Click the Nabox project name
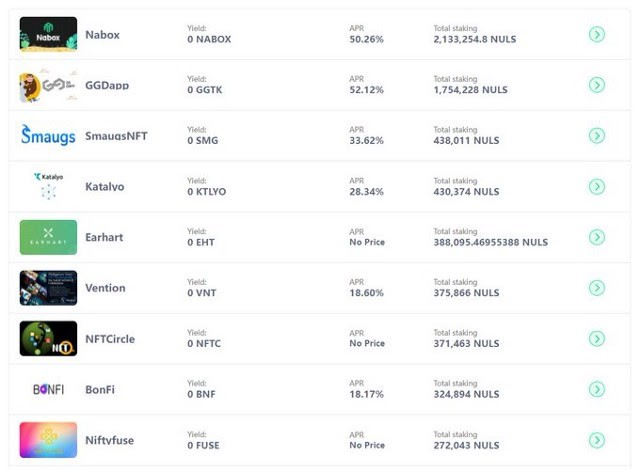 [102, 35]
